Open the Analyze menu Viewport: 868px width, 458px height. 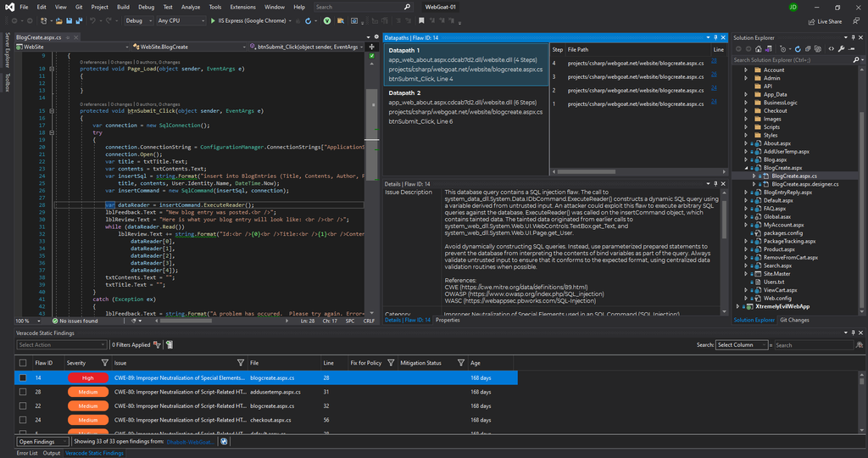[x=191, y=7]
